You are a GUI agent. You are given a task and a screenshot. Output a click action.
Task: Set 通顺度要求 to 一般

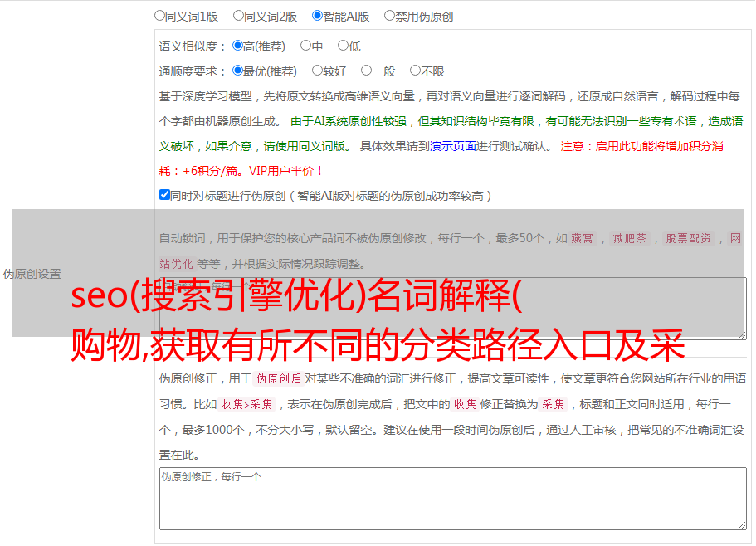pos(367,71)
